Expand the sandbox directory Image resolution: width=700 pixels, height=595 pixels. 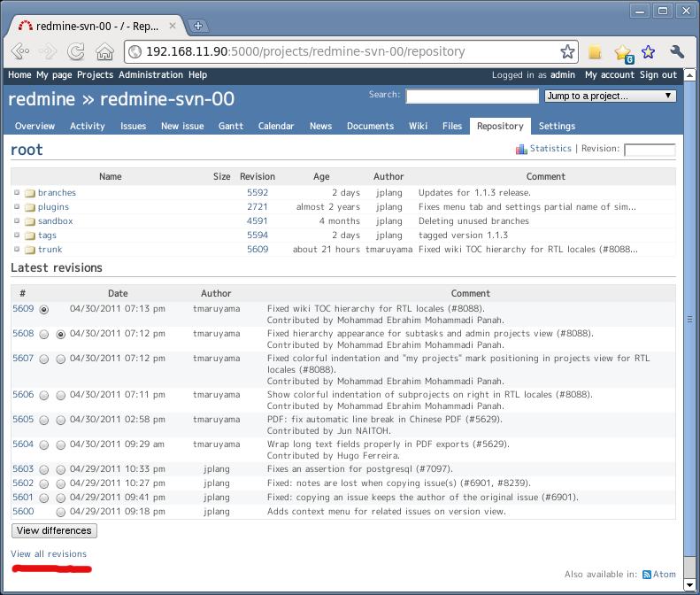pos(17,220)
